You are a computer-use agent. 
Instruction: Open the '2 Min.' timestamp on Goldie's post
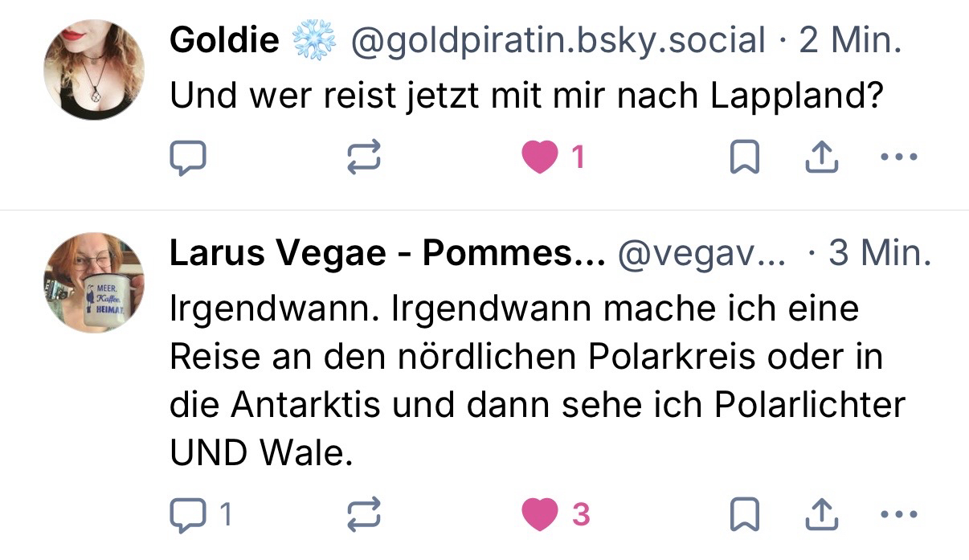point(850,39)
